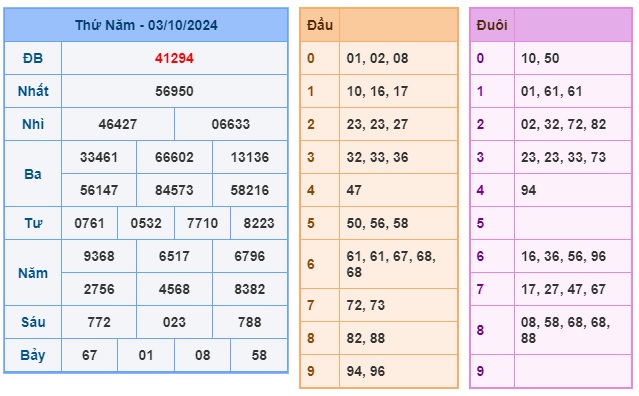This screenshot has height=396, width=639.
Task: Click second prize number 06633
Action: (x=231, y=124)
